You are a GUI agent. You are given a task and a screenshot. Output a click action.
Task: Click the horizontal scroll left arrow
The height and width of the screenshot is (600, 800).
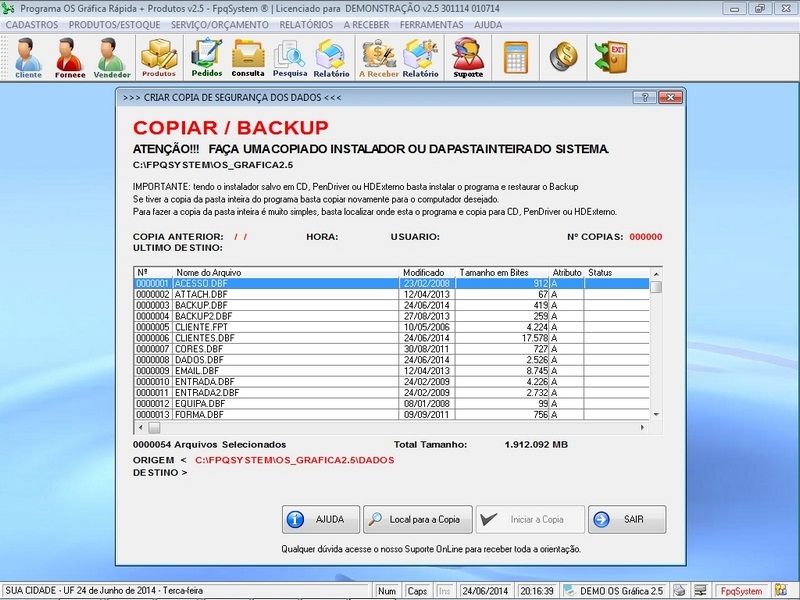(141, 427)
